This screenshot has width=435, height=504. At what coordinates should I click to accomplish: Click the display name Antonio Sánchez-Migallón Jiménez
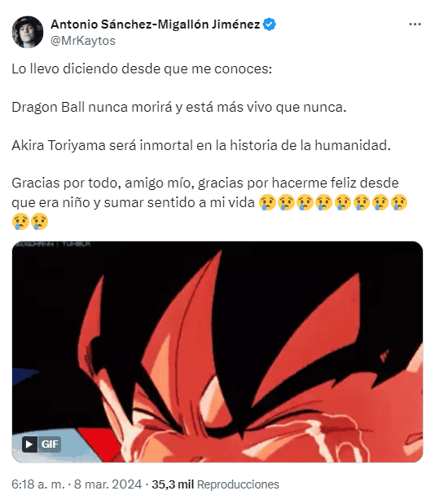(x=156, y=24)
